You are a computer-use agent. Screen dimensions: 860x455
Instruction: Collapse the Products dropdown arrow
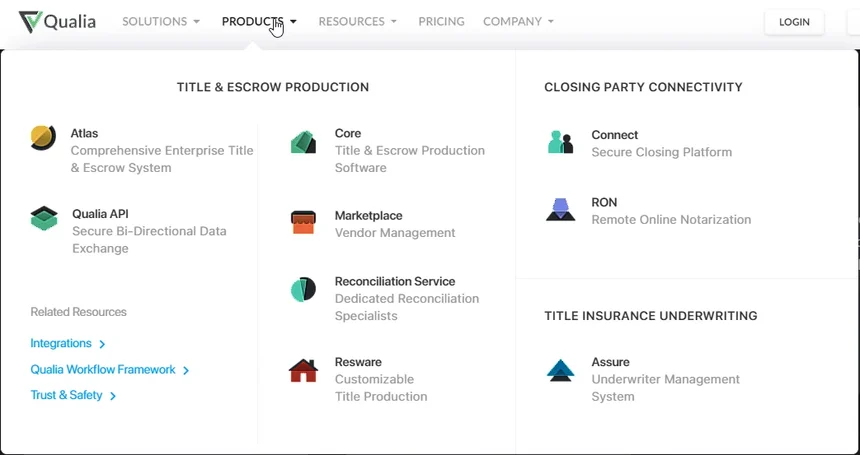tap(293, 22)
